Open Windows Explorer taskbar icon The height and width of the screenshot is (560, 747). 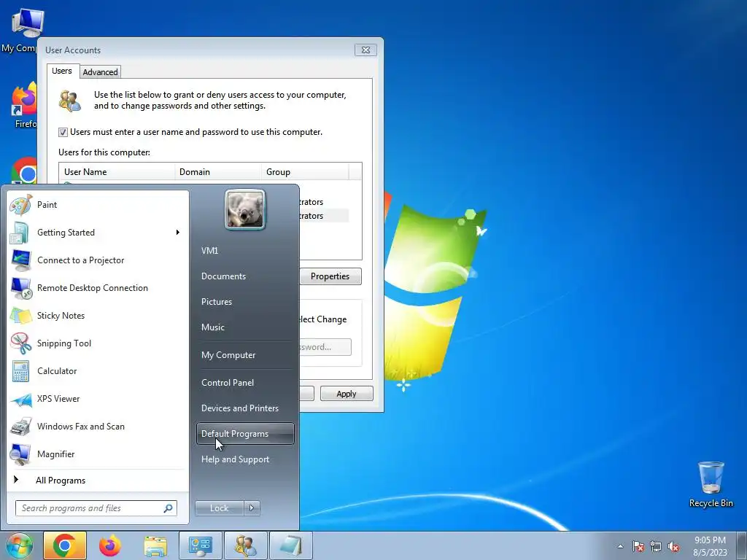155,545
